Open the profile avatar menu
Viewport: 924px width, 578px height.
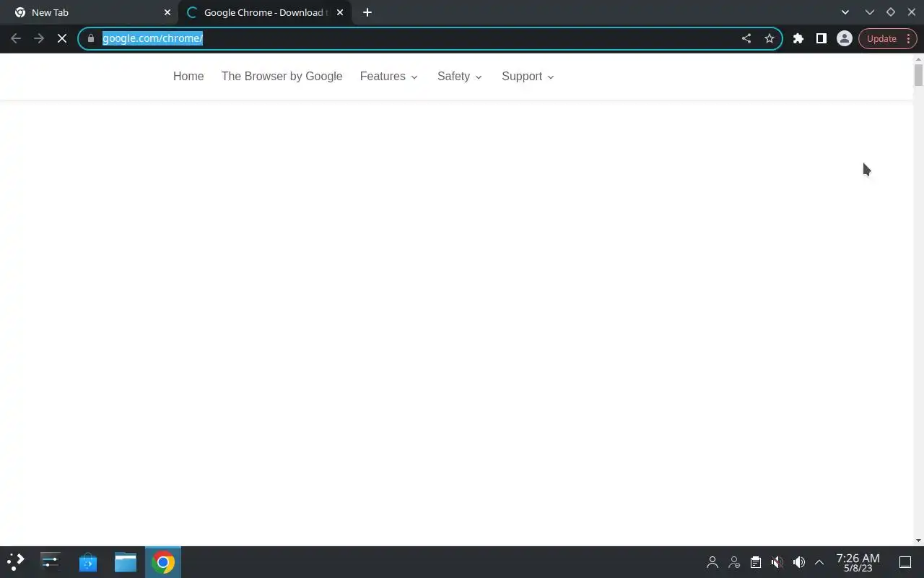[845, 38]
